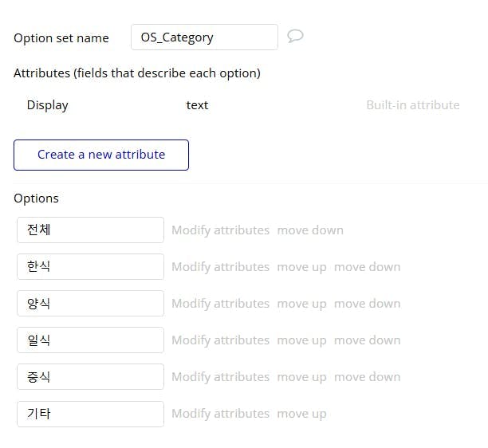Image resolution: width=488 pixels, height=448 pixels.
Task: Click the comment bubble icon
Action: 295,37
